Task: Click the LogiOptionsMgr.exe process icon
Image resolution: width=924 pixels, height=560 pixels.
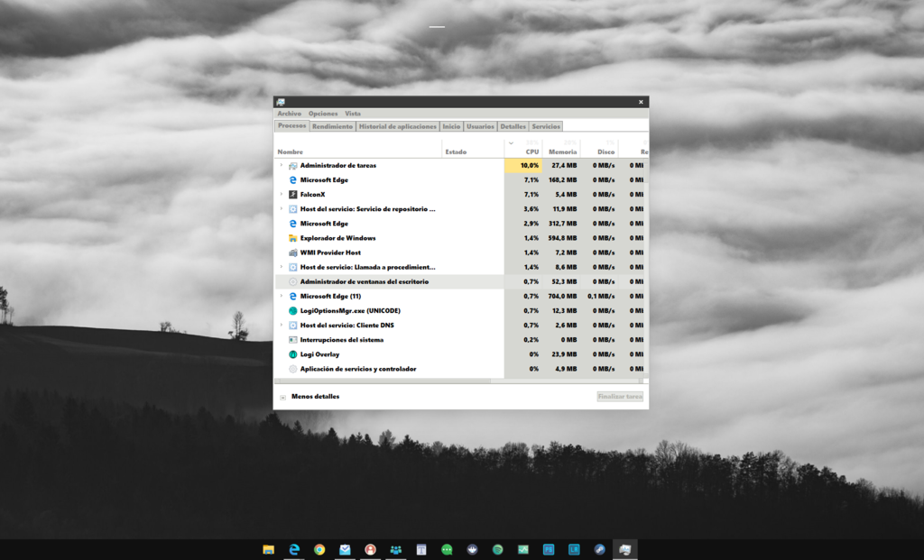Action: pyautogui.click(x=292, y=311)
